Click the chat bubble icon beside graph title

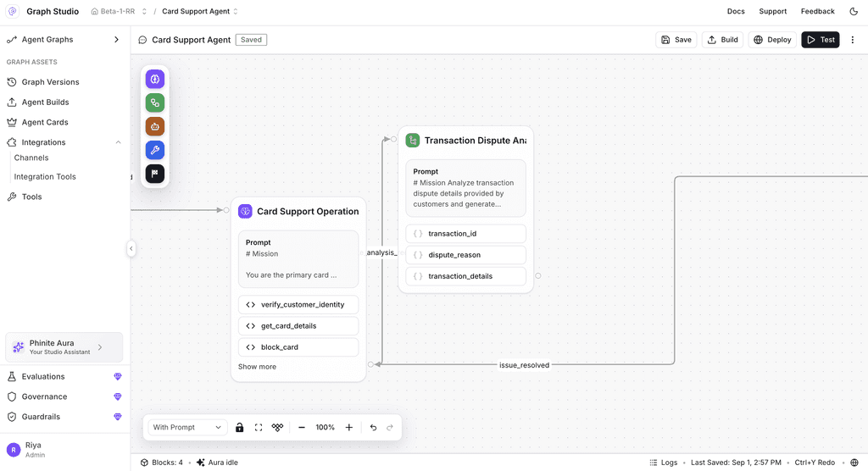(x=142, y=40)
